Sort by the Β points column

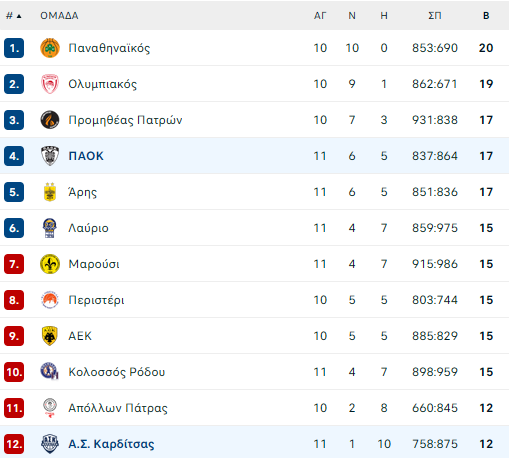tap(486, 16)
